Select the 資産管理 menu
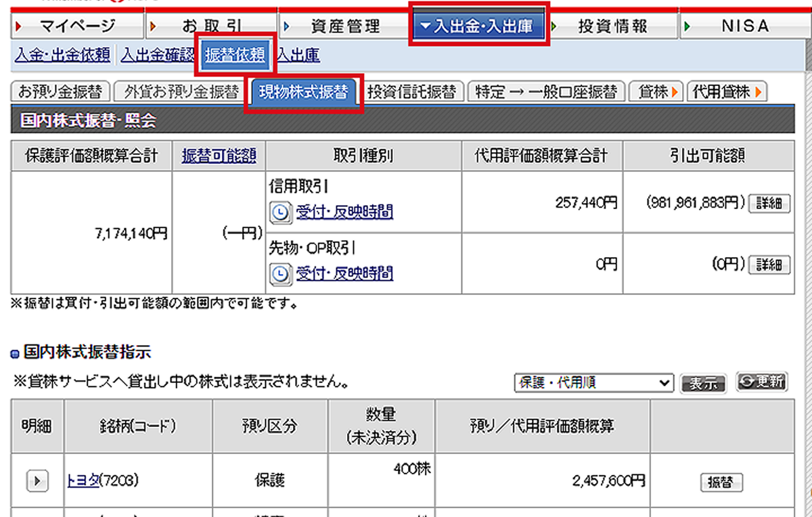This screenshot has width=812, height=517. [345, 26]
